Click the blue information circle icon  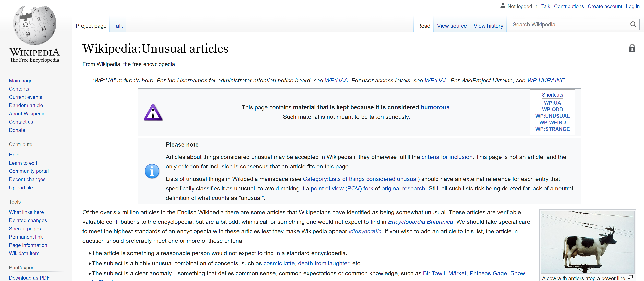[152, 171]
